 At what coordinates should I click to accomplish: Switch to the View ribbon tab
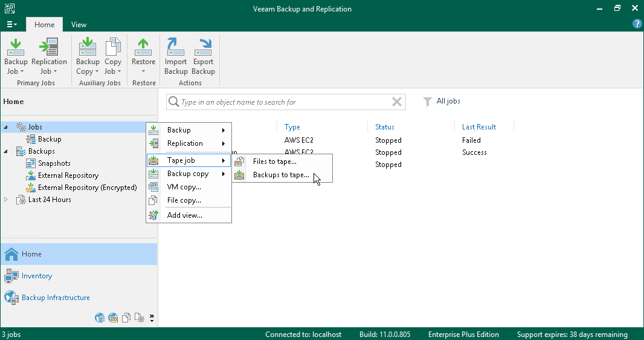click(x=79, y=25)
